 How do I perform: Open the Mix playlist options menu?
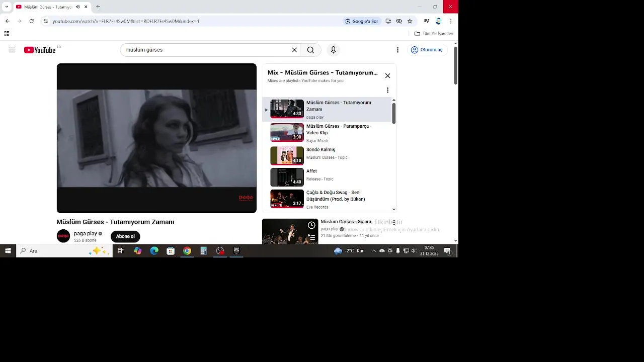pos(387,90)
